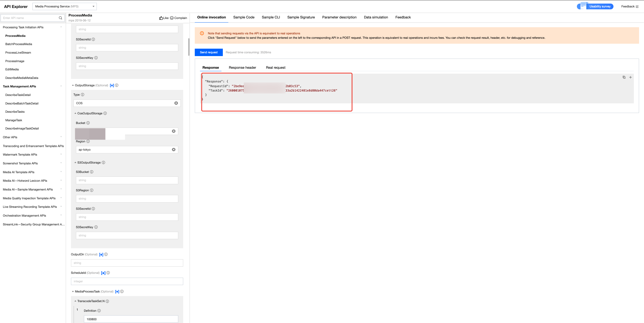
Task: Copy the response using copy icon
Action: click(624, 78)
